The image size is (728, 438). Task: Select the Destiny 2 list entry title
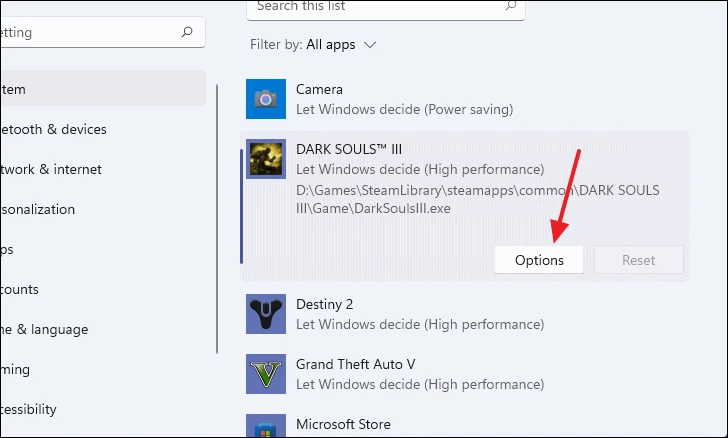pyautogui.click(x=325, y=304)
